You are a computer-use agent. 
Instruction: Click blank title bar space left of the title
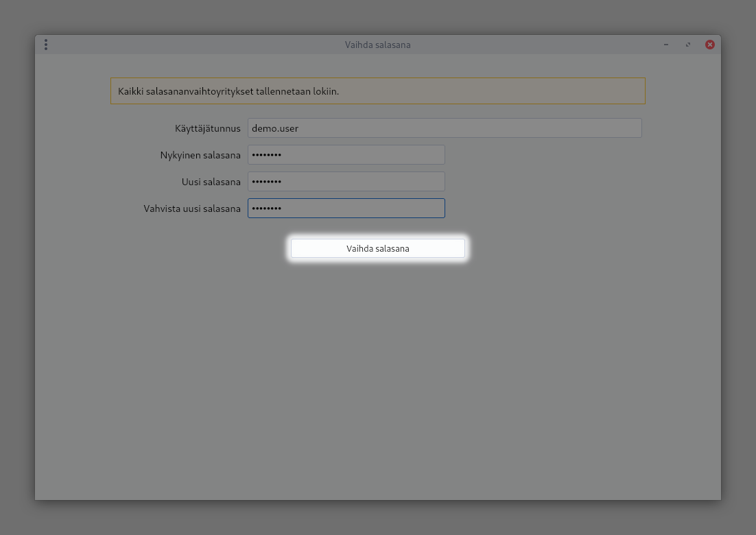coord(192,45)
